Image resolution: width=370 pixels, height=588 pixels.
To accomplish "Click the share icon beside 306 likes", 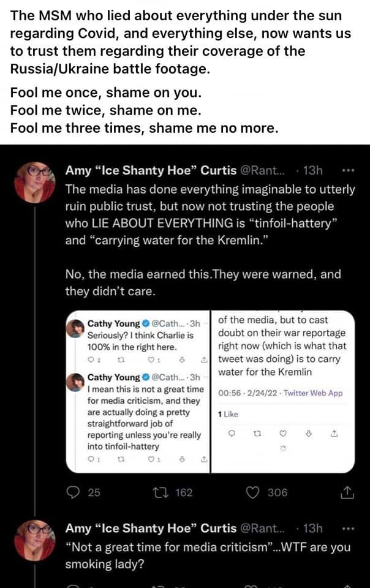I will point(346,492).
